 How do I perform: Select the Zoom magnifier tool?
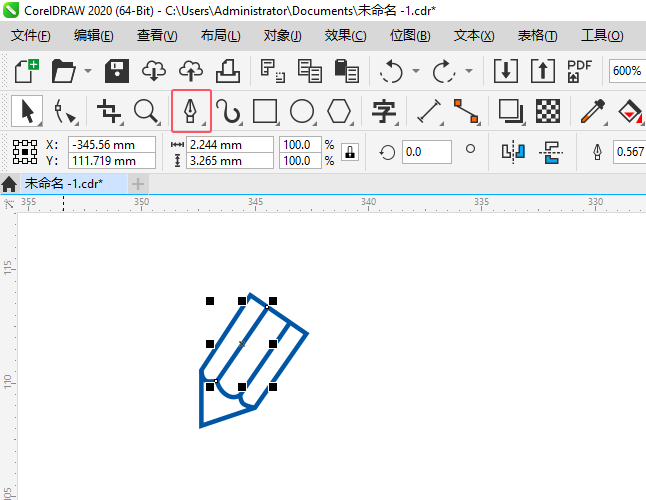[x=146, y=111]
